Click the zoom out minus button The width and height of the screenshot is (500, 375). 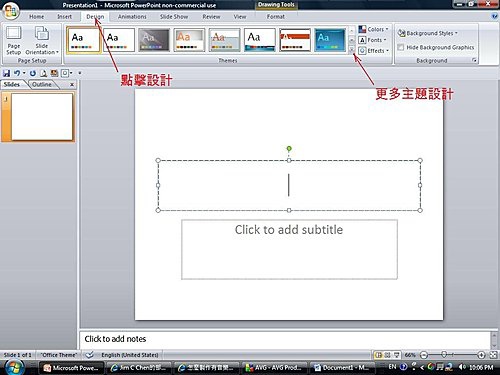coord(423,355)
